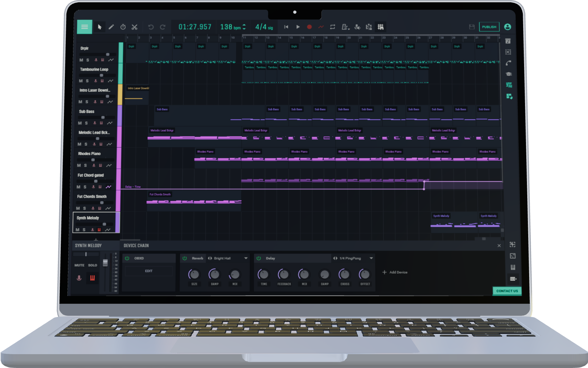Viewport: 588px width, 368px height.
Task: Click the Reverb SIZE knob
Action: point(194,275)
